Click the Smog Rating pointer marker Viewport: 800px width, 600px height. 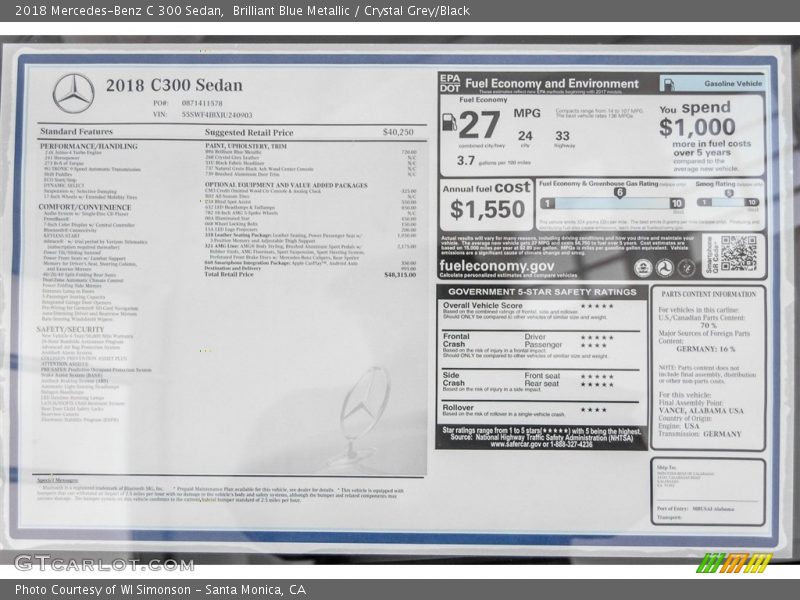pos(729,193)
